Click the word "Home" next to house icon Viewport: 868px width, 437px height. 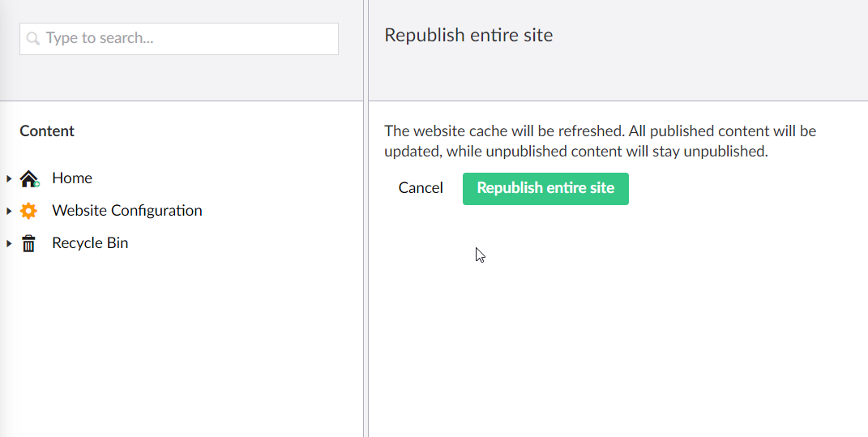(x=72, y=178)
